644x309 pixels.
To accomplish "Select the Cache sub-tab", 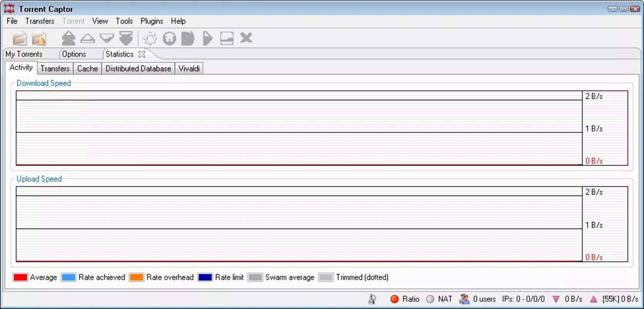I will point(88,68).
